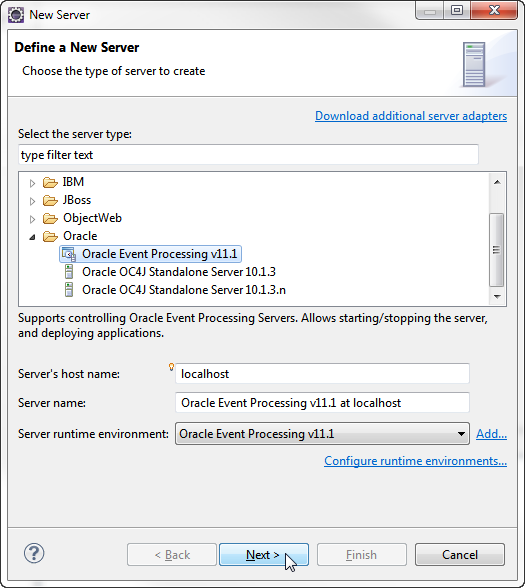525x588 pixels.
Task: Click the OC4J Standalone Server 10.1.3 icon
Action: pyautogui.click(x=69, y=272)
